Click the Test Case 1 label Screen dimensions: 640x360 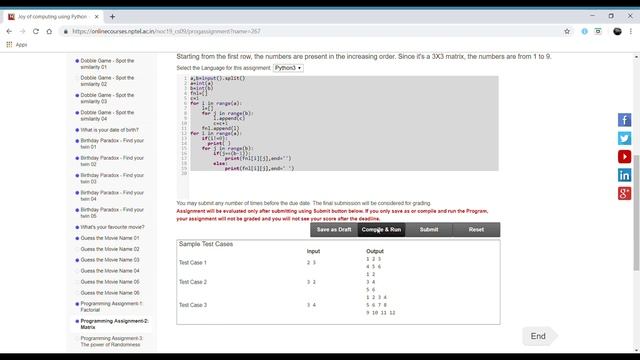tap(193, 262)
